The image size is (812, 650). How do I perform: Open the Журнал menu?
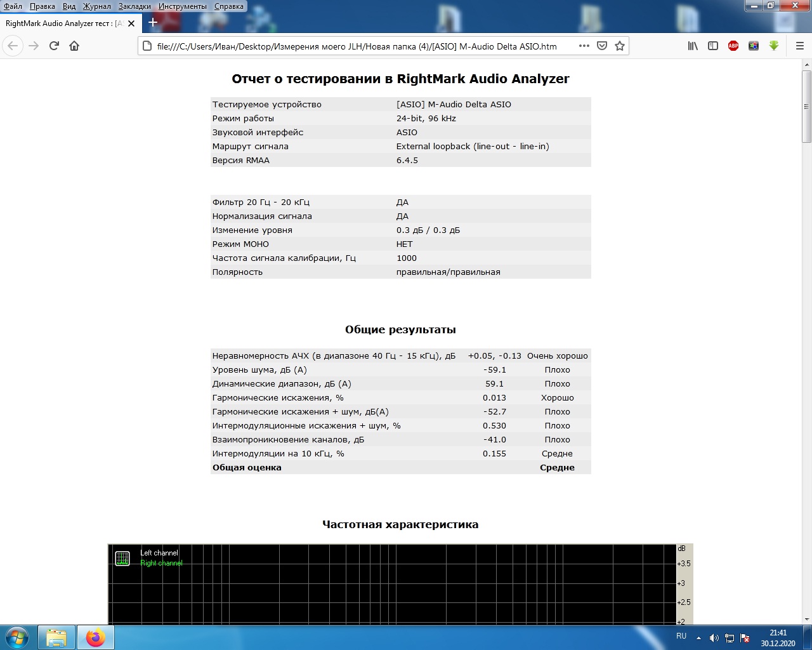coord(96,6)
